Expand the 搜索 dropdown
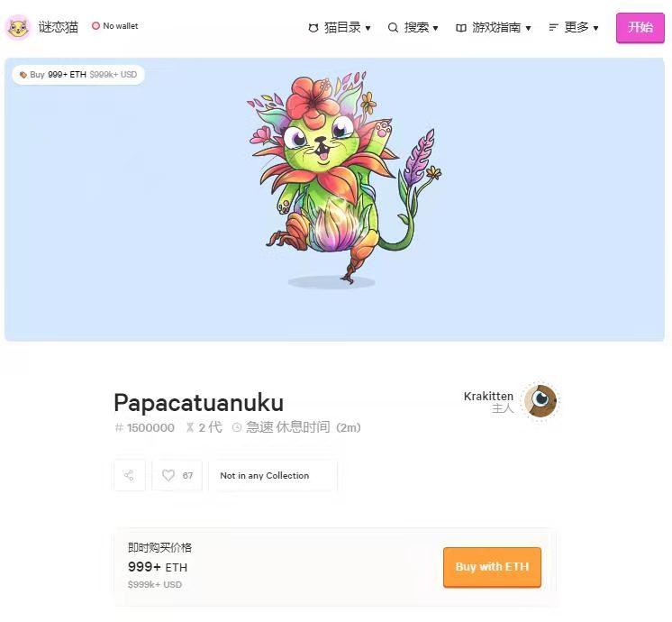Screen dimensions: 672x622 (x=413, y=27)
